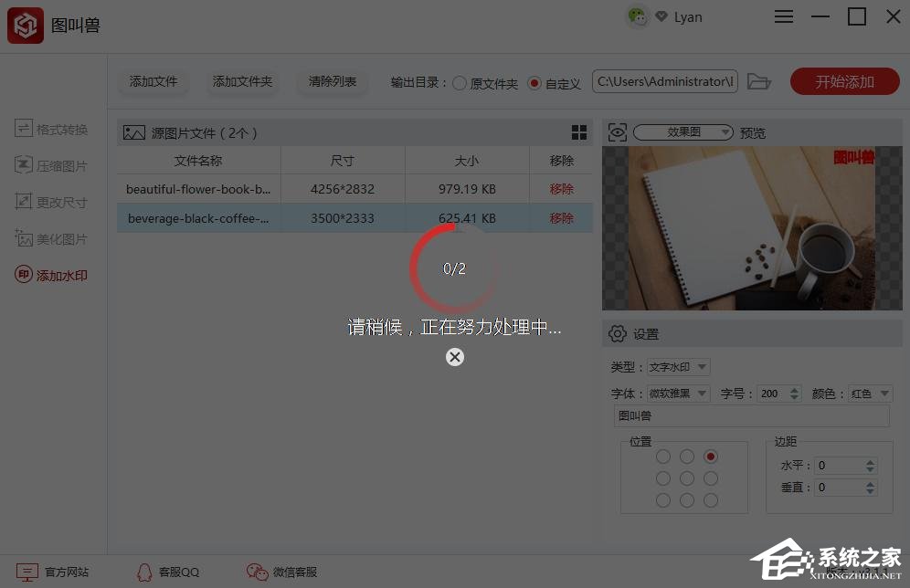Open the 压缩图片 compress images tool
Screen dimensions: 910x588
pyautogui.click(x=51, y=165)
